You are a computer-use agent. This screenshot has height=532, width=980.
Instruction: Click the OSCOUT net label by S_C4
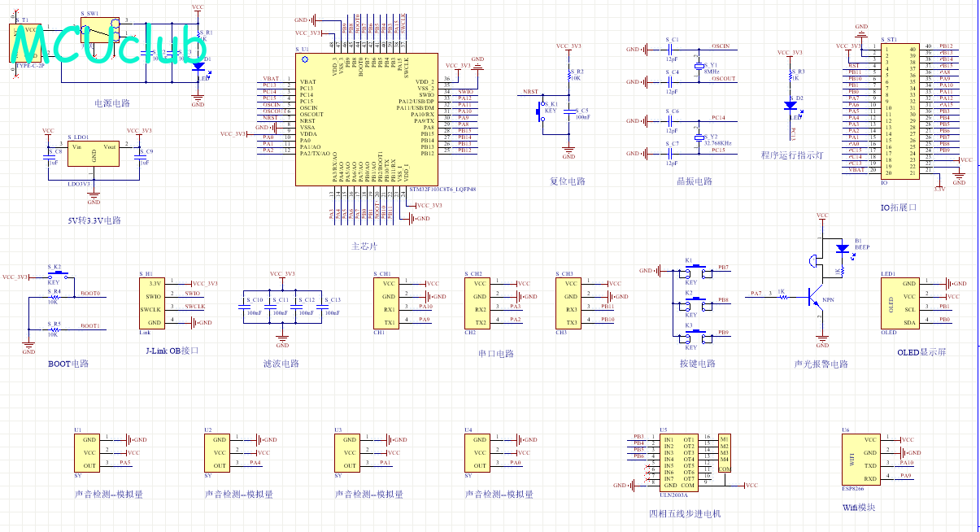pos(723,79)
